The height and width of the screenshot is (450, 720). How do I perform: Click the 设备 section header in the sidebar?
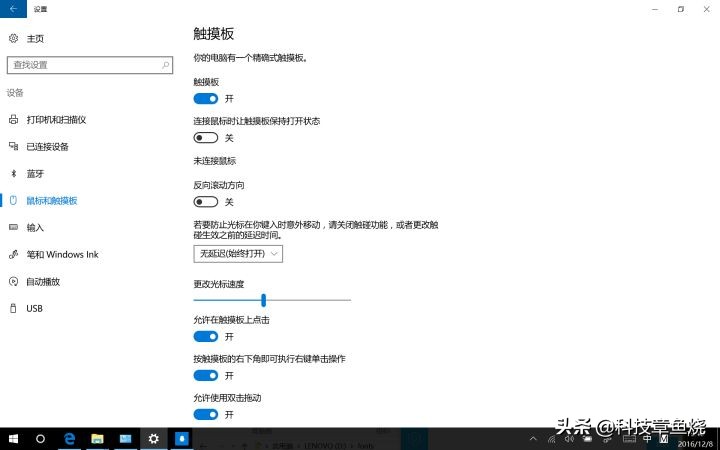click(x=15, y=93)
